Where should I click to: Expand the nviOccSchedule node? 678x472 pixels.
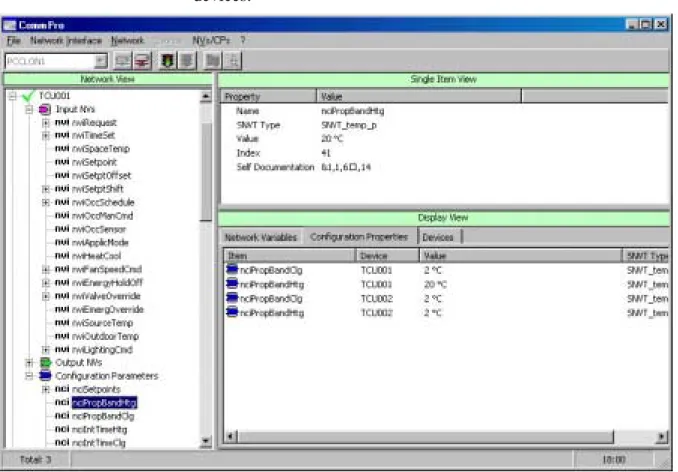coord(45,202)
